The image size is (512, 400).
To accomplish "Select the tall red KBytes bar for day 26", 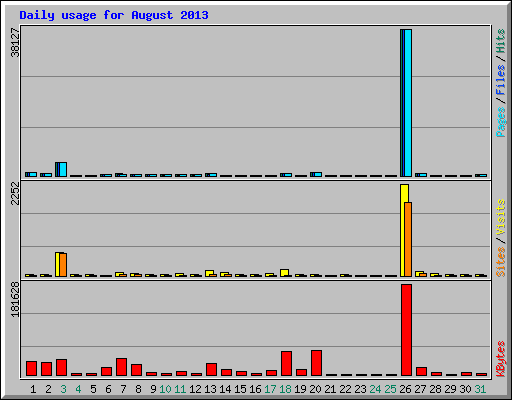I will coord(406,330).
